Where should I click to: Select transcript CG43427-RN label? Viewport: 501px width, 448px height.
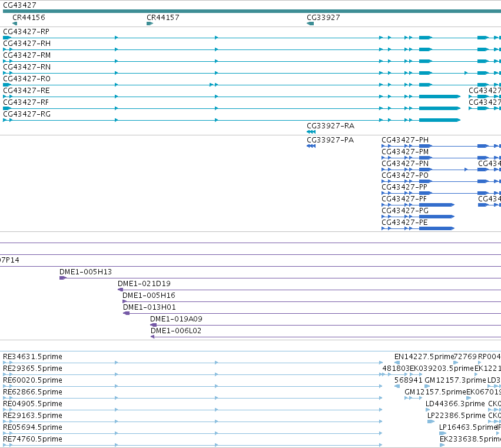click(x=27, y=67)
